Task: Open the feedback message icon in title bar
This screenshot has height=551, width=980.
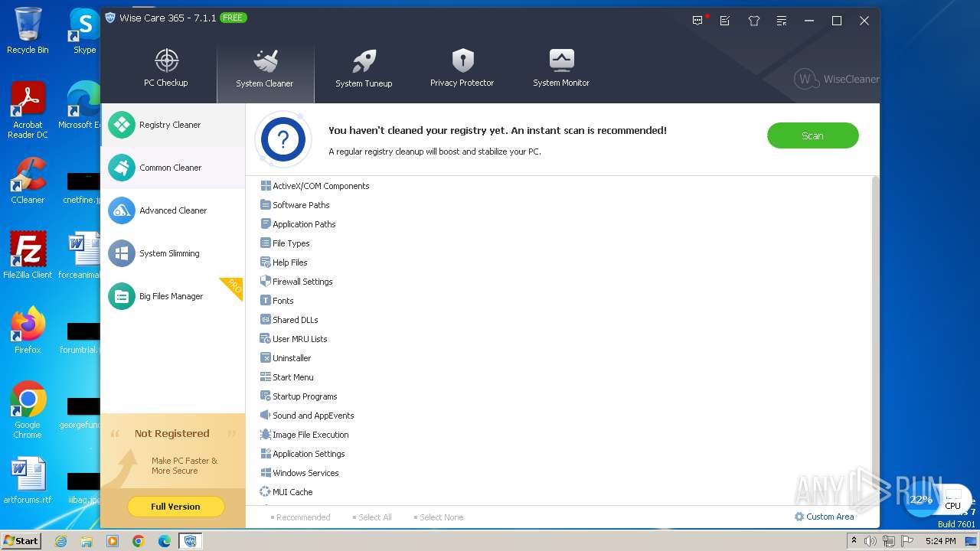Action: pyautogui.click(x=697, y=21)
